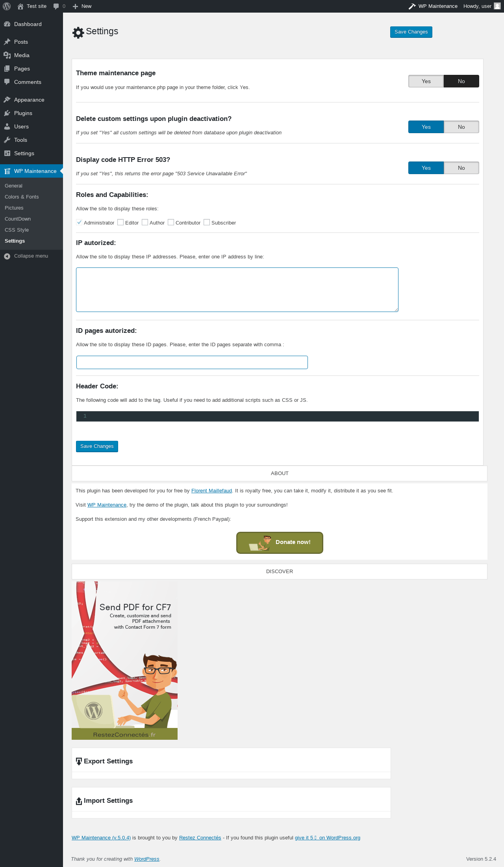Set Theme maintenance page to Yes

pyautogui.click(x=426, y=81)
